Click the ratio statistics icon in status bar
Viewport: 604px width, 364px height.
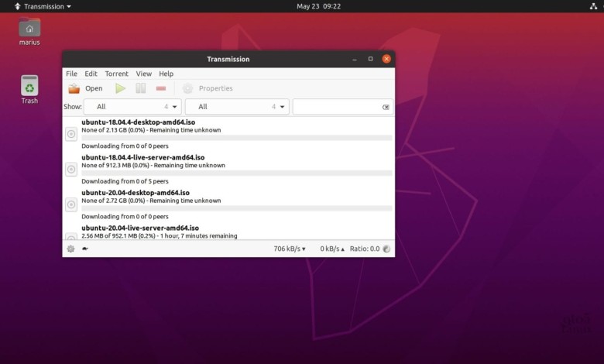[386, 249]
